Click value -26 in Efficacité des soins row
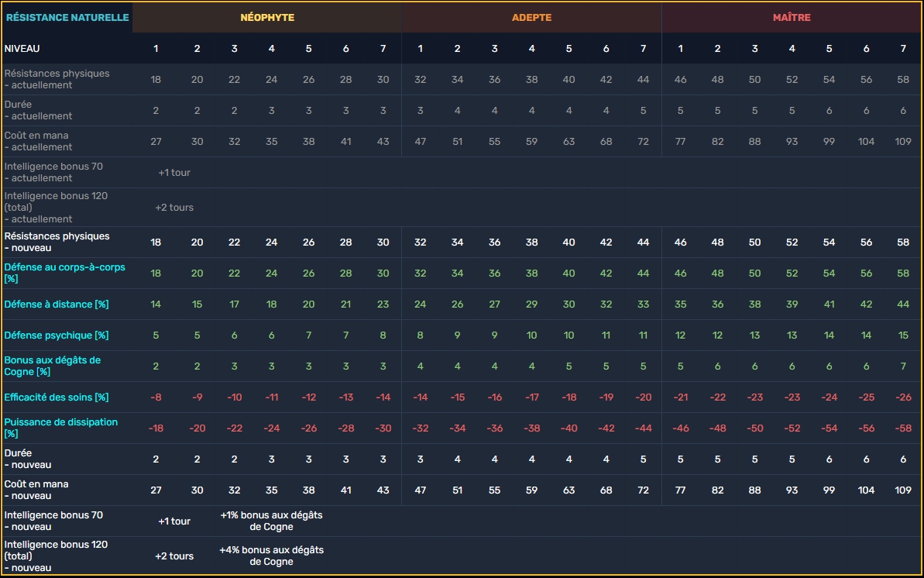 (903, 397)
